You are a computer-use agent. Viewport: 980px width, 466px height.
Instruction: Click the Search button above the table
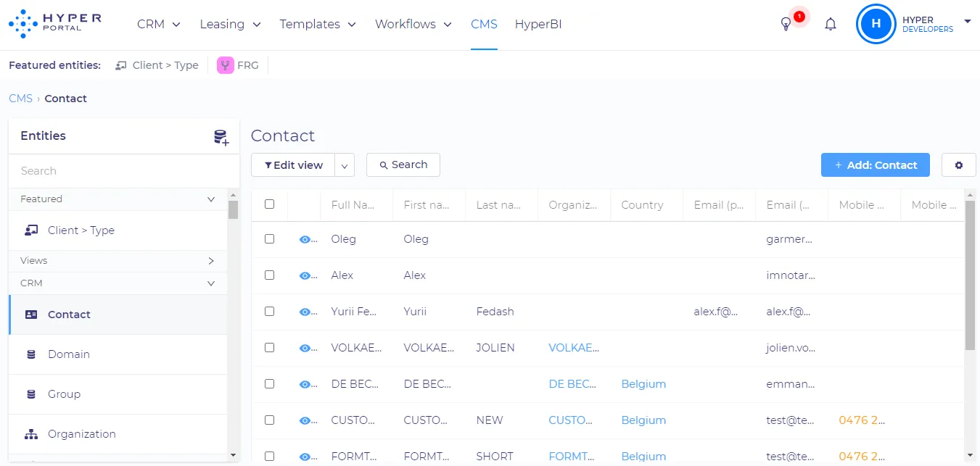403,165
